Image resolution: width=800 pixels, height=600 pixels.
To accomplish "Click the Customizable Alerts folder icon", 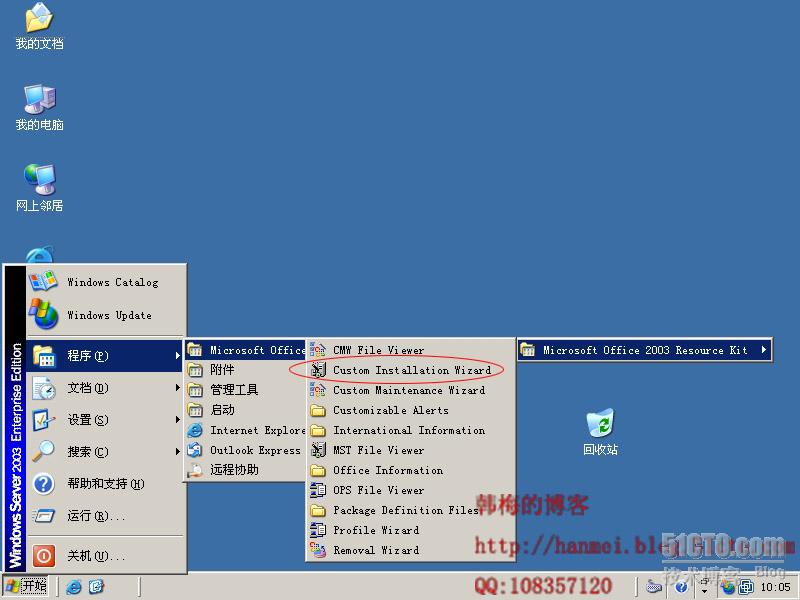I will 318,411.
